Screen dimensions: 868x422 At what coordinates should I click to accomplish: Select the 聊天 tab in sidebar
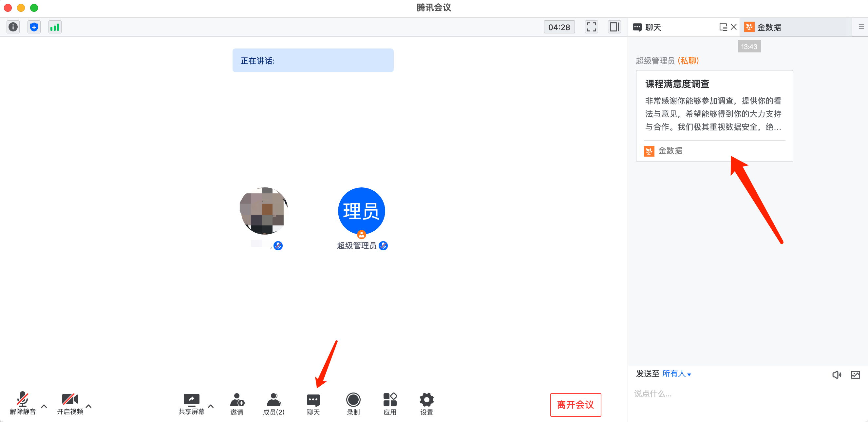click(x=653, y=27)
